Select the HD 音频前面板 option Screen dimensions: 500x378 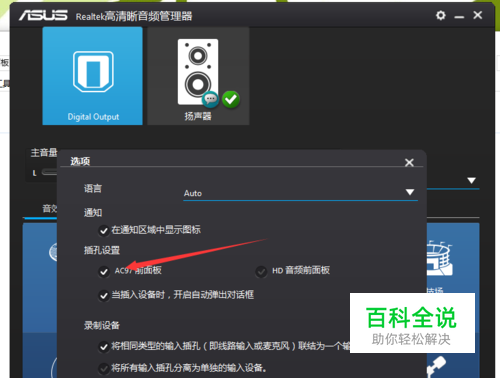(261, 271)
